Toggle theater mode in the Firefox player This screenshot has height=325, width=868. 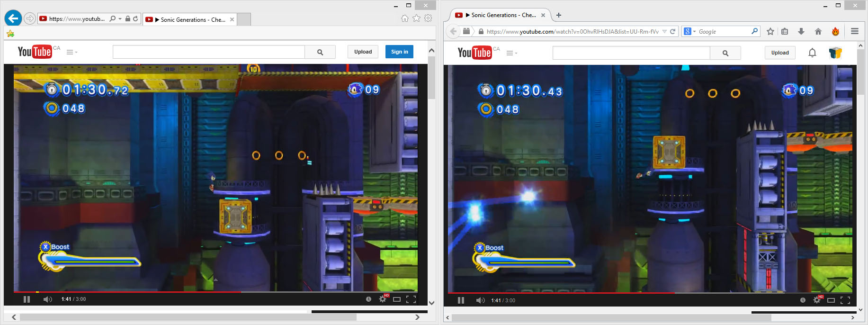pyautogui.click(x=831, y=300)
